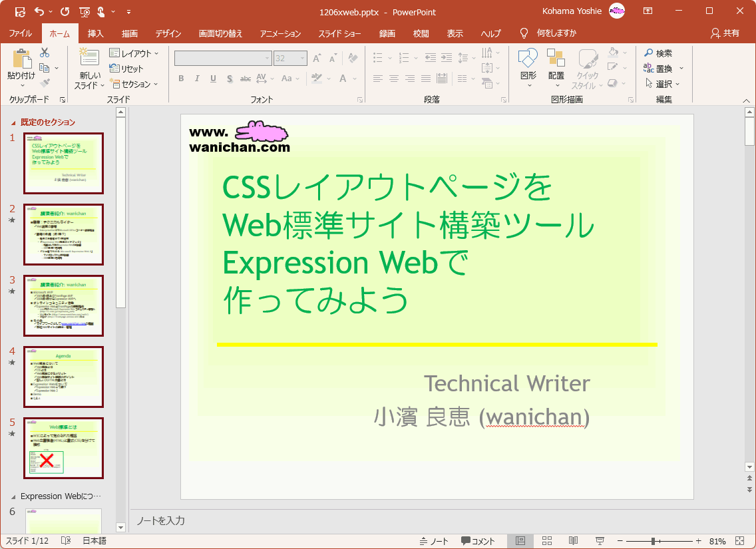Toggle Strikethrough formatting
The image size is (756, 549).
pyautogui.click(x=246, y=79)
